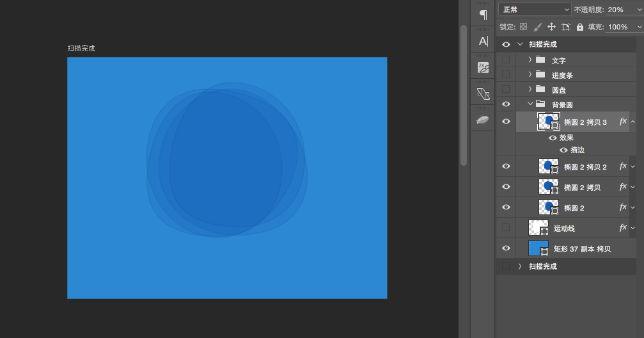This screenshot has width=644, height=338.
Task: Collapse effects of 椭圆 2 拷贝 3
Action: click(x=633, y=122)
